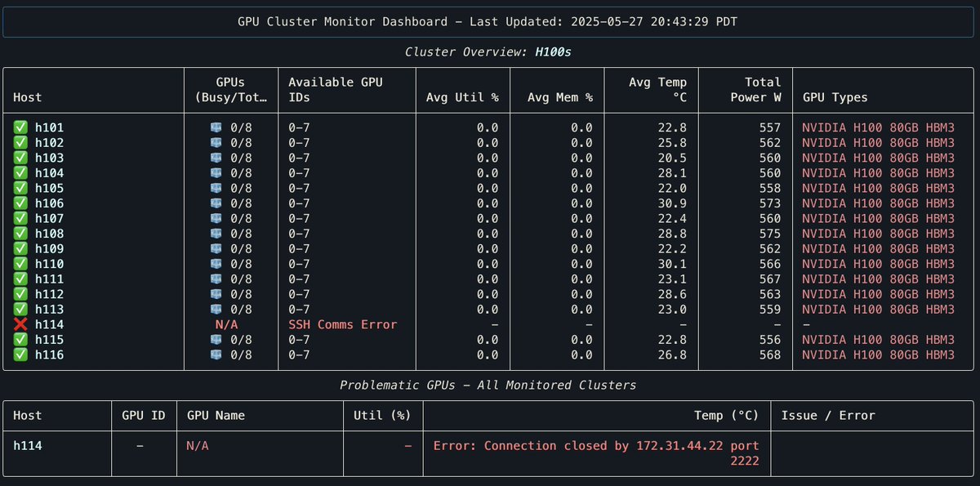Click the GPUs (Busy/Tot…) column header
The image size is (980, 486).
point(231,90)
